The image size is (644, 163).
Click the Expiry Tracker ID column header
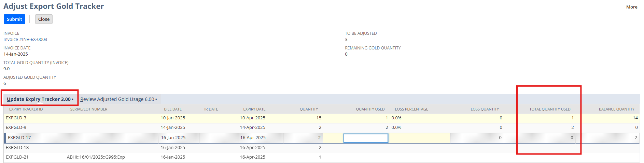26,109
